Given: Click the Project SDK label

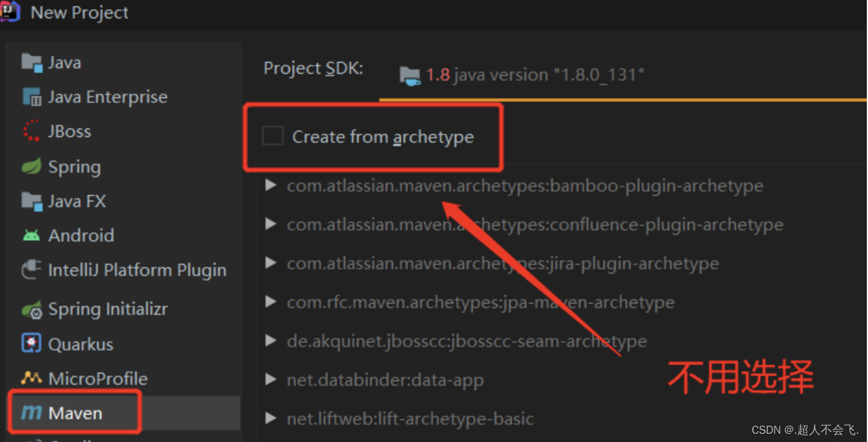Looking at the screenshot, I should [x=313, y=68].
